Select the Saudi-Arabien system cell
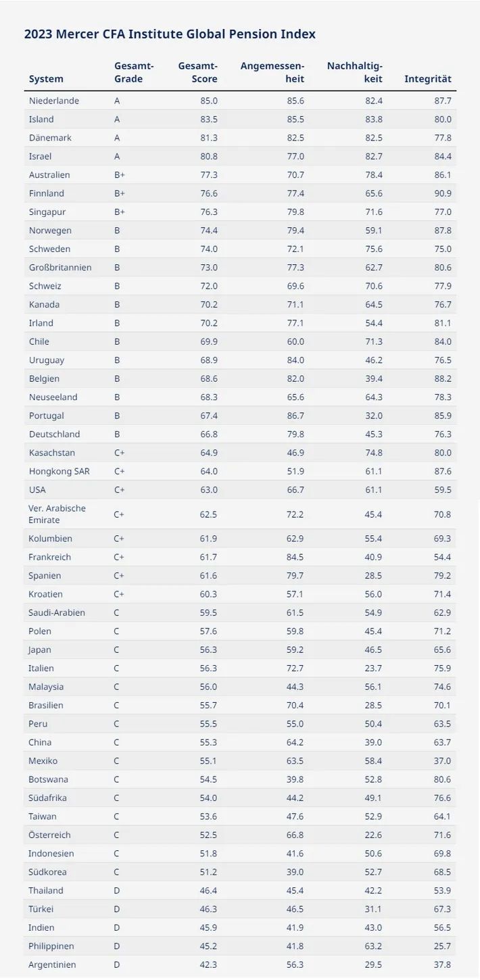This screenshot has height=980, width=480. [x=57, y=613]
